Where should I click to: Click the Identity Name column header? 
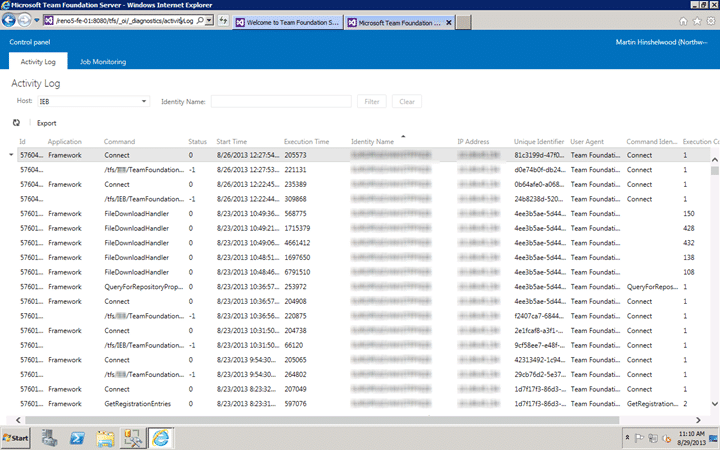(373, 141)
